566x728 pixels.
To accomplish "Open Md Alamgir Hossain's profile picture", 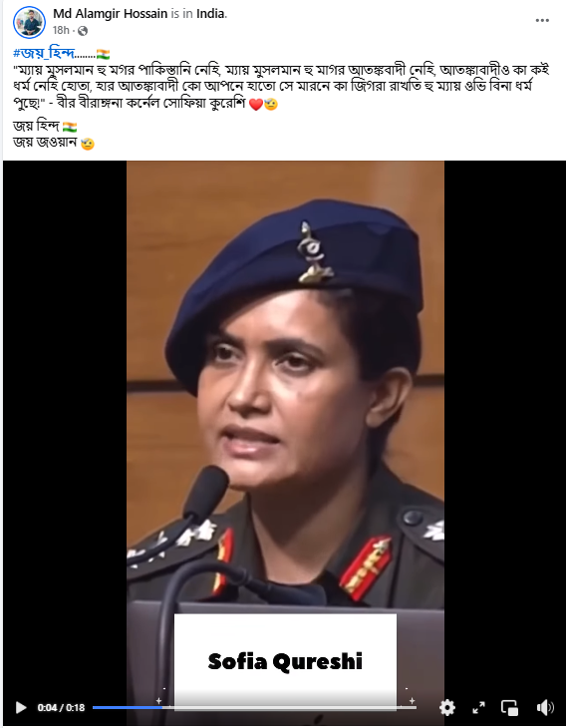I will (x=29, y=22).
